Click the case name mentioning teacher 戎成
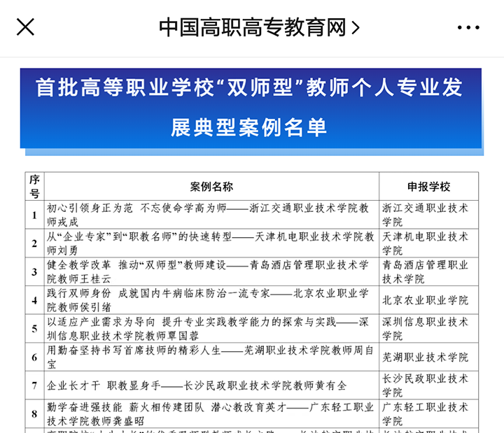This screenshot has height=433, width=504. [211, 215]
